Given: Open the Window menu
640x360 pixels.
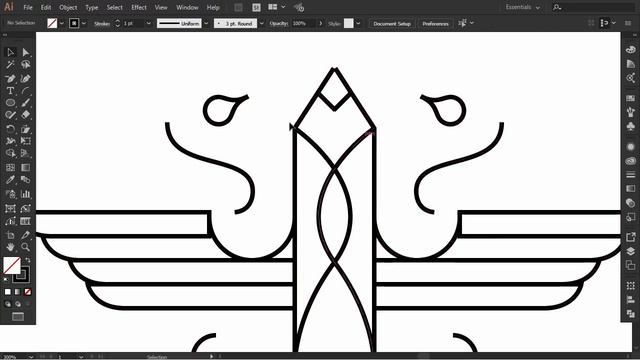Looking at the screenshot, I should click(x=187, y=7).
